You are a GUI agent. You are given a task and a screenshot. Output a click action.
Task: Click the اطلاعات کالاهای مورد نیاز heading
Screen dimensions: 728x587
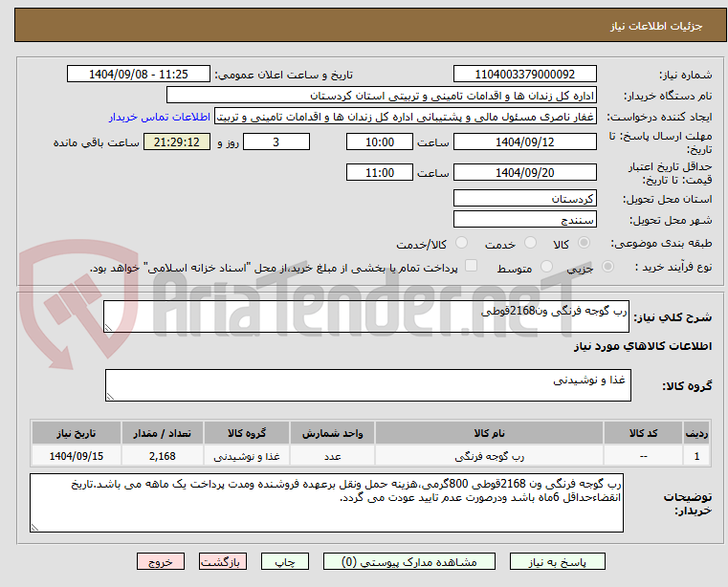[x=643, y=346]
